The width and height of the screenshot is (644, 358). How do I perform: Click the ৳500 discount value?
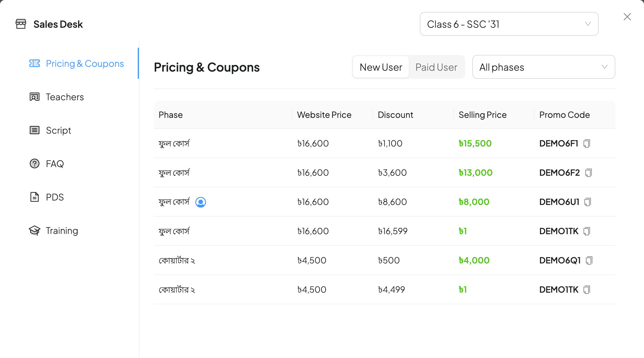(389, 260)
